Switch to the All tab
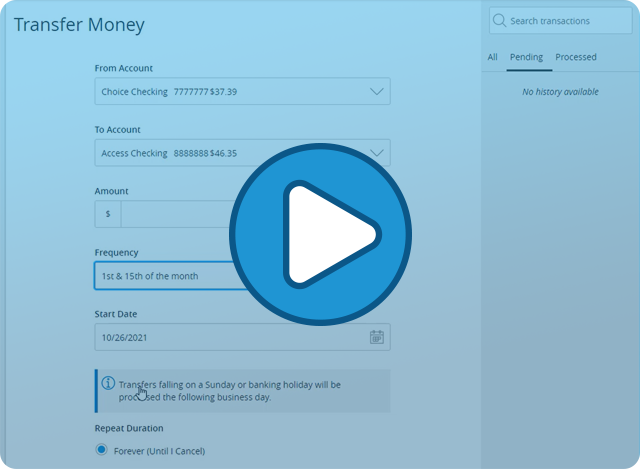640x469 pixels. click(492, 57)
